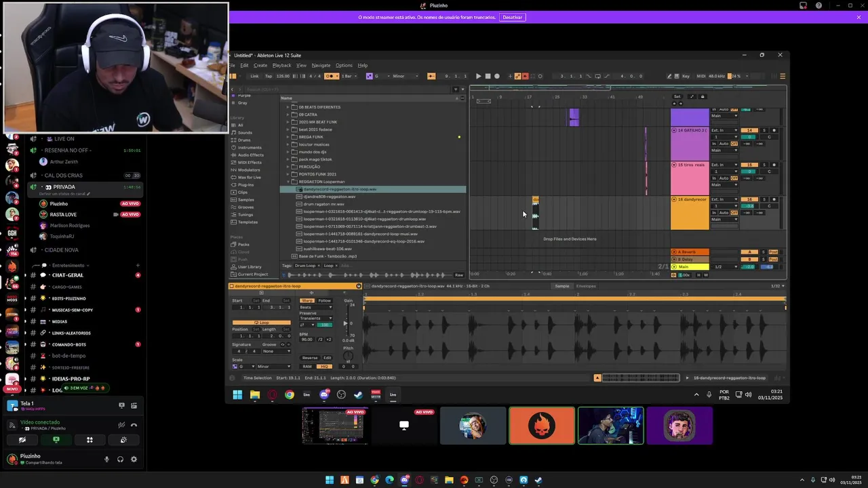Fold the 14 GATILHO track

tap(674, 130)
